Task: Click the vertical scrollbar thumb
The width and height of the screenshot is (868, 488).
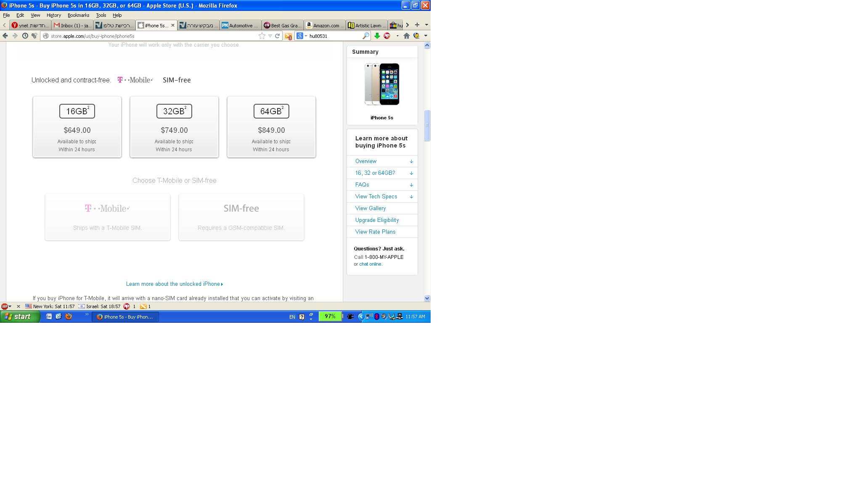Action: coord(427,125)
